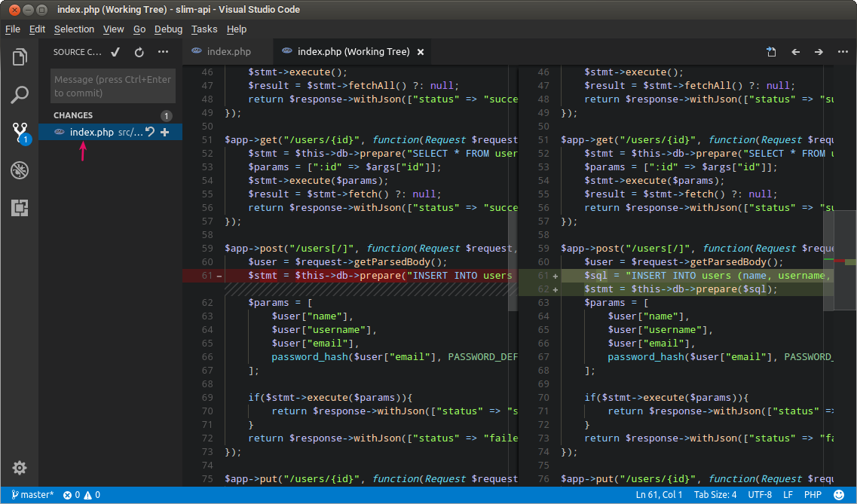Click the commit message input box
Image resolution: width=857 pixels, height=504 pixels.
tap(113, 86)
